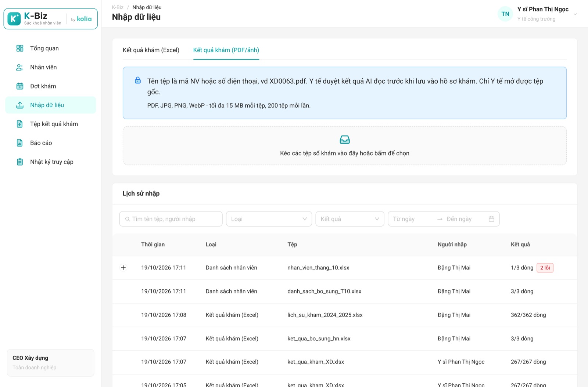Expand the nhan_vien_thang_10.xlsx row
The image size is (588, 387).
(x=123, y=268)
